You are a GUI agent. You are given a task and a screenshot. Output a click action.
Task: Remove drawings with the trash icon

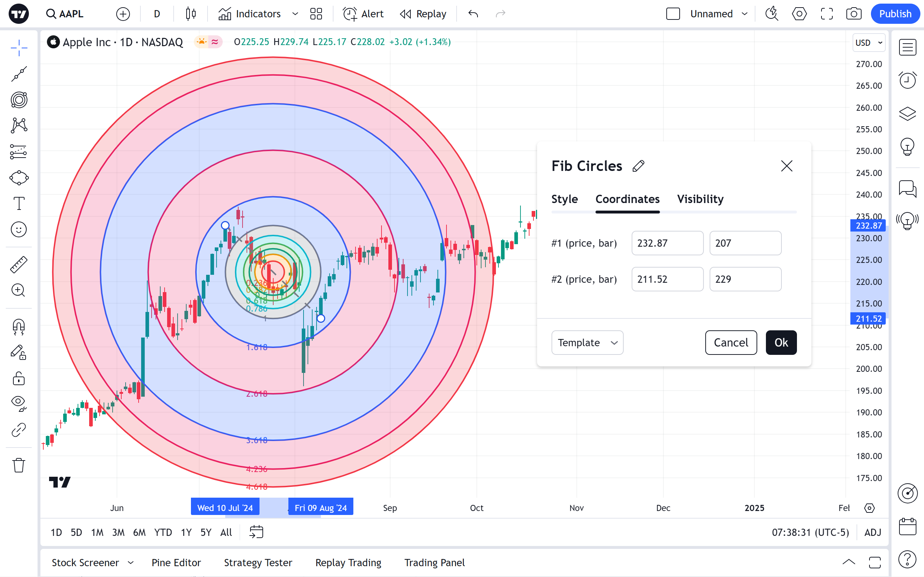coord(19,465)
